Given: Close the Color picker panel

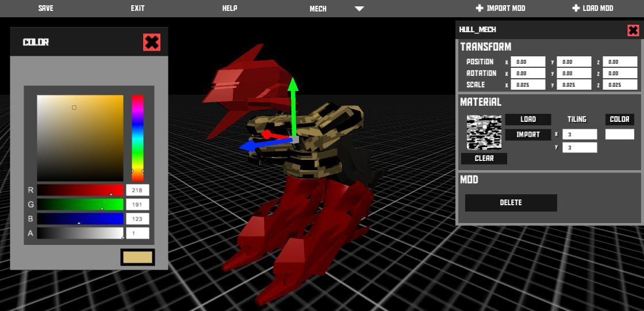Looking at the screenshot, I should [152, 43].
